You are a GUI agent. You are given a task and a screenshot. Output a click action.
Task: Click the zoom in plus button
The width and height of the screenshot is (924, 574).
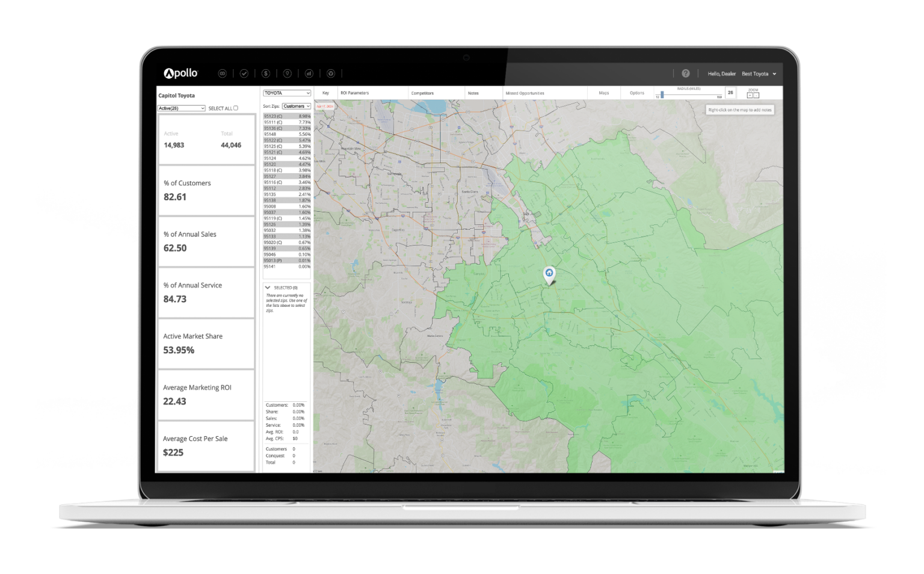[750, 95]
